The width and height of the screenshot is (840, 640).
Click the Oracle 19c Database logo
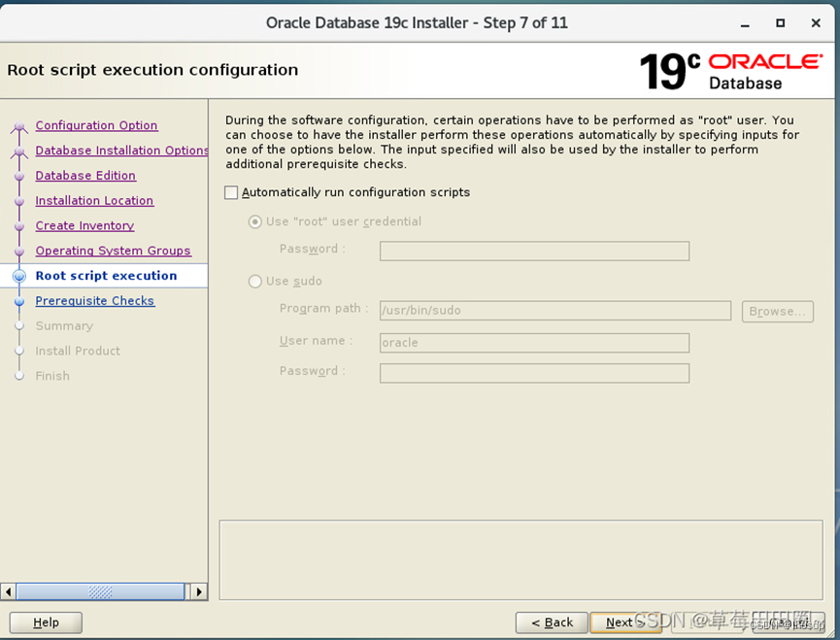731,71
